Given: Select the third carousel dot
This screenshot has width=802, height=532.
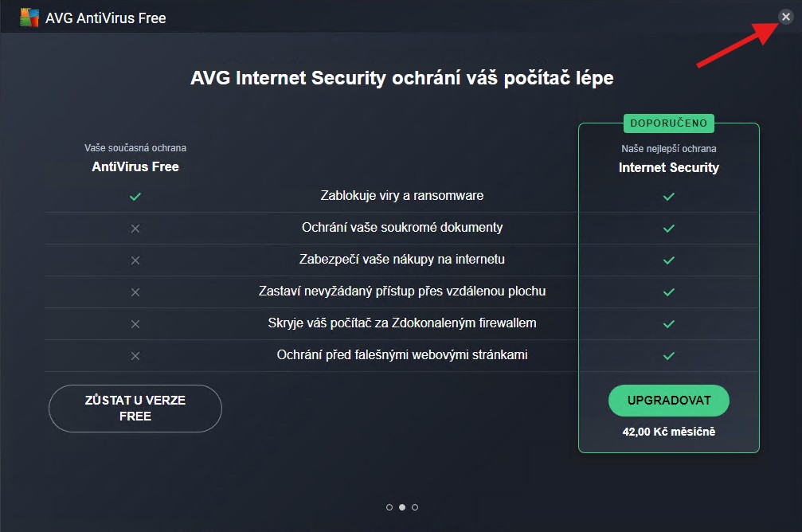Looking at the screenshot, I should click(x=414, y=507).
